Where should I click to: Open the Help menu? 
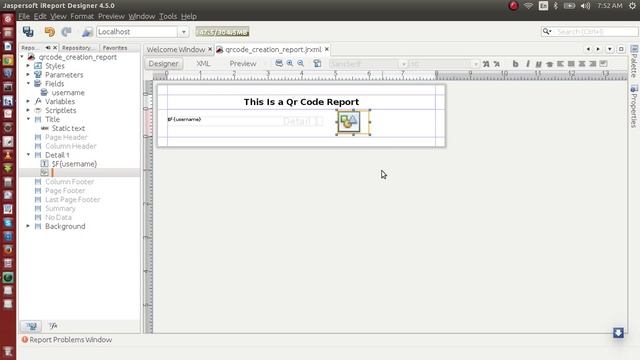coord(189,16)
